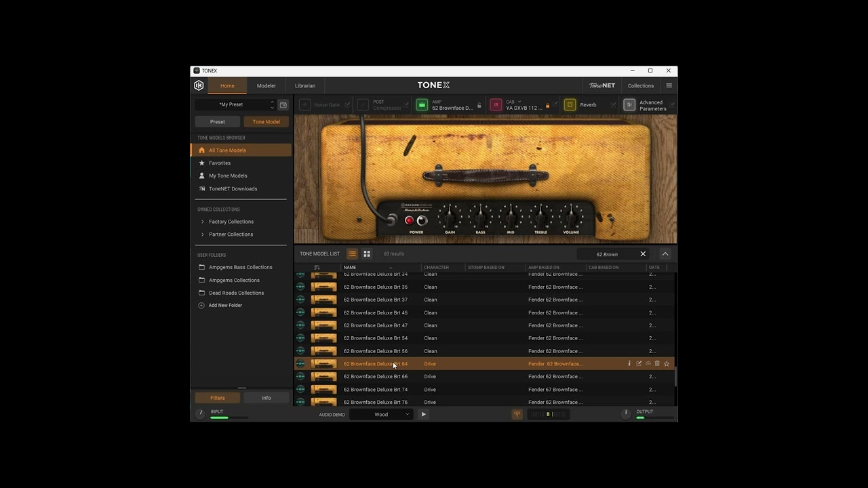Favorite the Brt 64 tone model

667,364
